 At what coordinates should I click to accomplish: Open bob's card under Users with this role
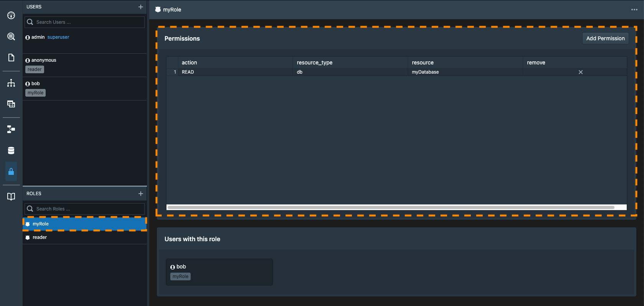coord(219,271)
